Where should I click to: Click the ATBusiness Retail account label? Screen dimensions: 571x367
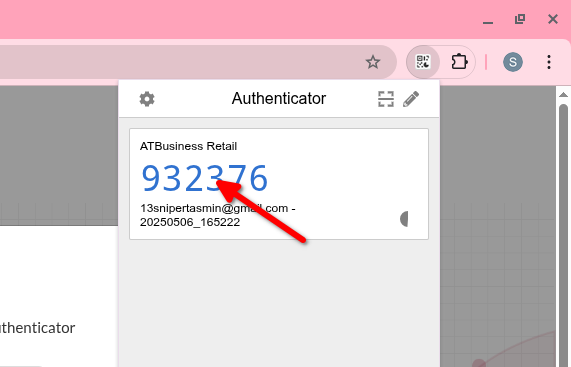(188, 146)
